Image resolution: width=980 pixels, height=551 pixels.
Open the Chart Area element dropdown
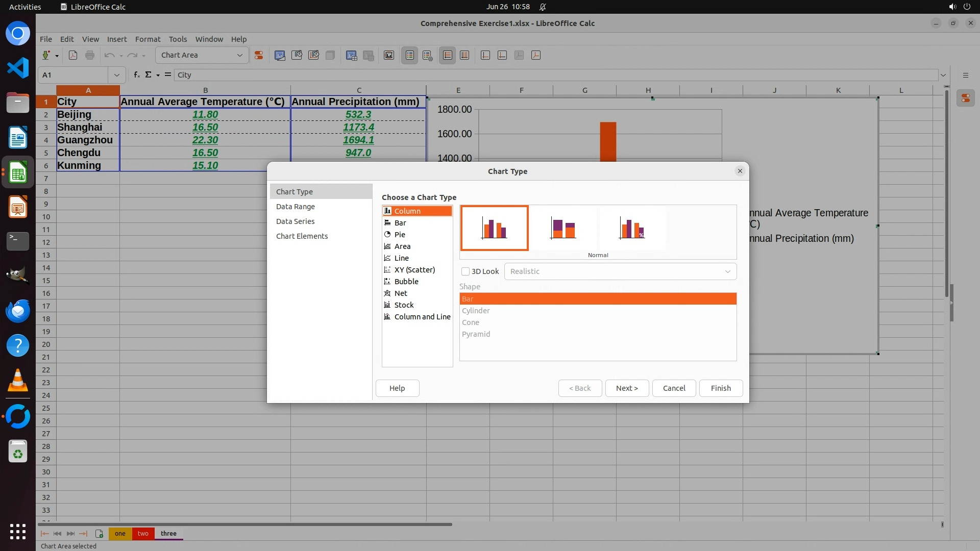(239, 55)
